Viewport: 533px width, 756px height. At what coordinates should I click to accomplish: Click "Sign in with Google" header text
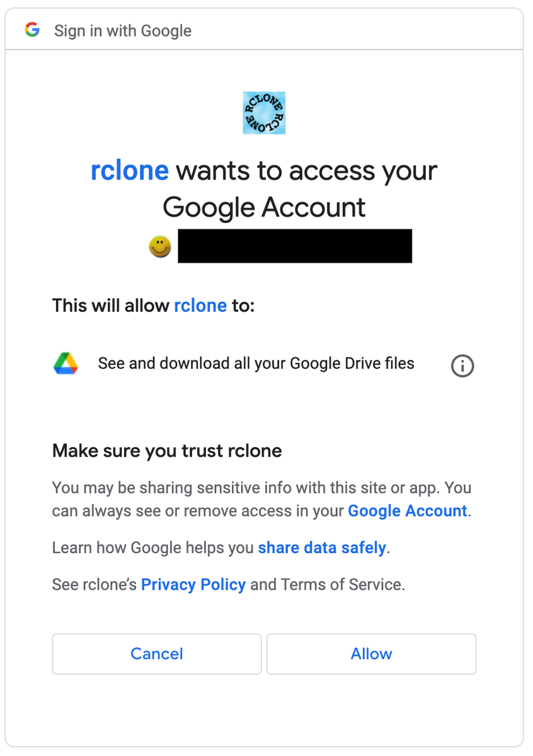point(123,30)
